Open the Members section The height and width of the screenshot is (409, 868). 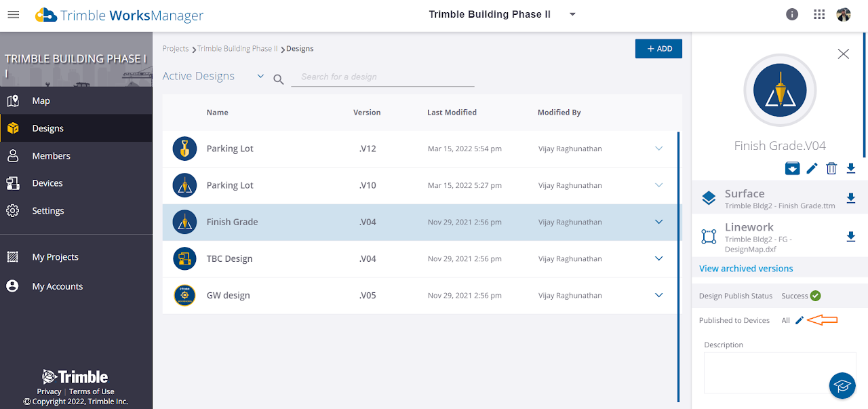pos(76,156)
